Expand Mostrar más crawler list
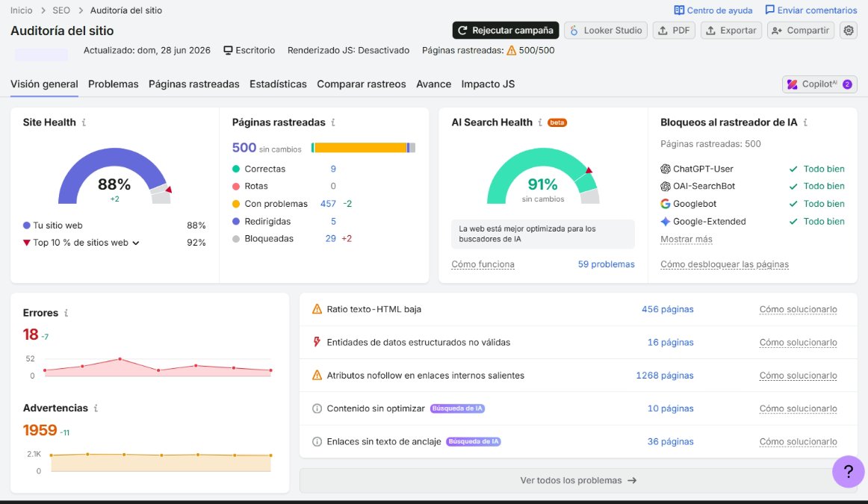Screen dimensions: 868x504 (686, 239)
